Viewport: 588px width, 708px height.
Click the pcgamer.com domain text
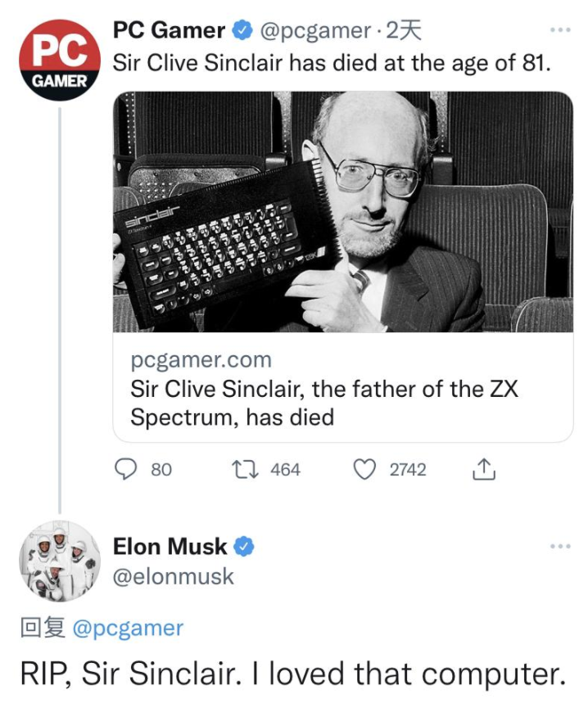[201, 360]
